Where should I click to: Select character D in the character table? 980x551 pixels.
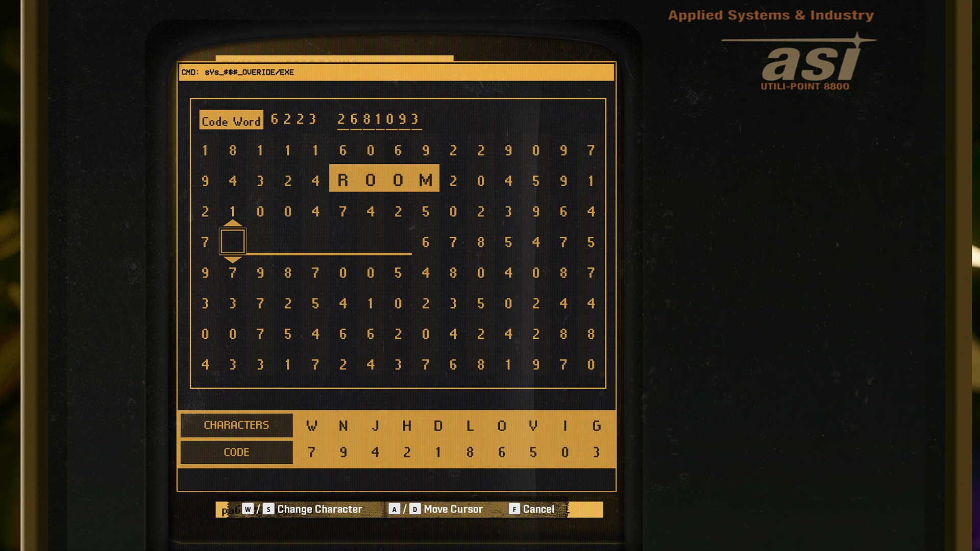click(x=437, y=424)
